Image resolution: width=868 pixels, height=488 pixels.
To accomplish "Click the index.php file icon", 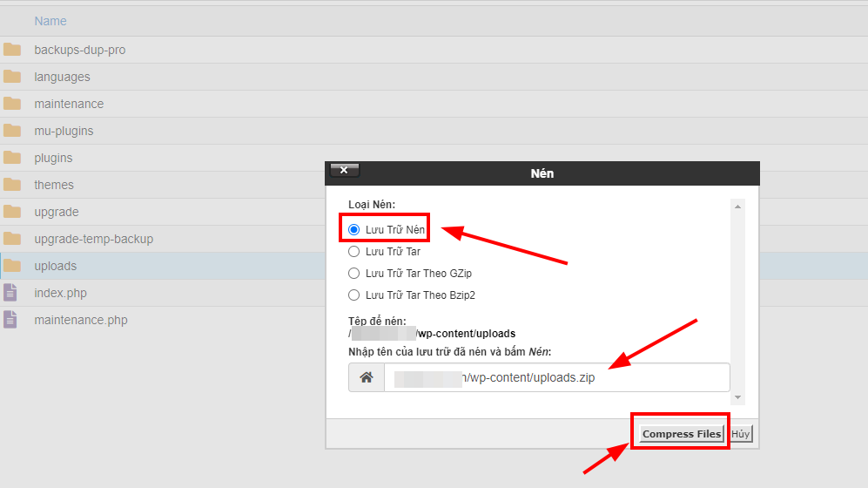I will tap(10, 293).
